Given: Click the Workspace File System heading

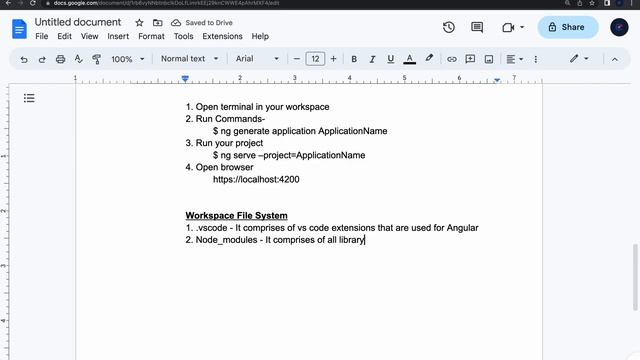Looking at the screenshot, I should pos(236,216).
